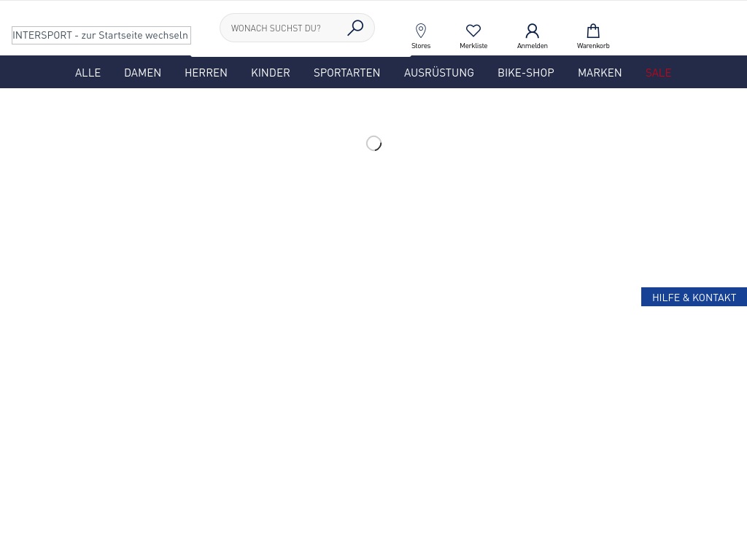The width and height of the screenshot is (747, 560).
Task: Click the loading spinner in the page
Action: point(373,143)
